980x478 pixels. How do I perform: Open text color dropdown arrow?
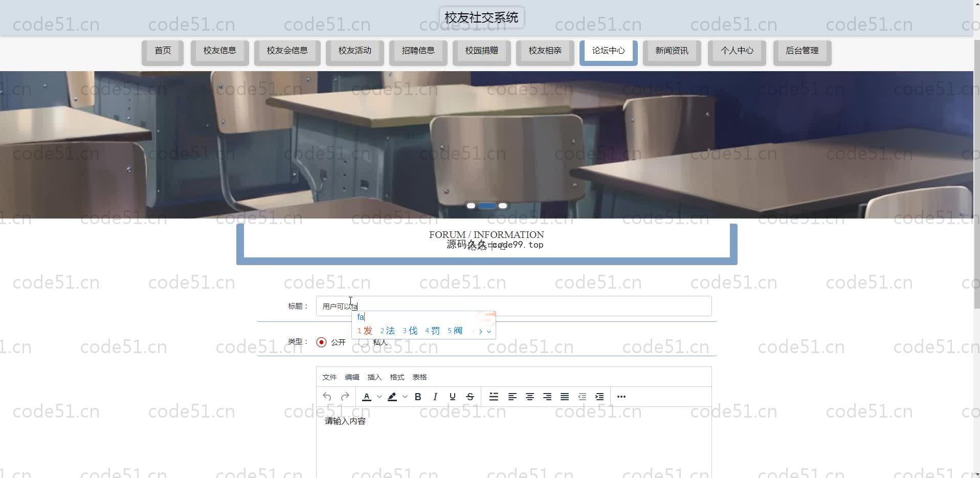(x=379, y=397)
